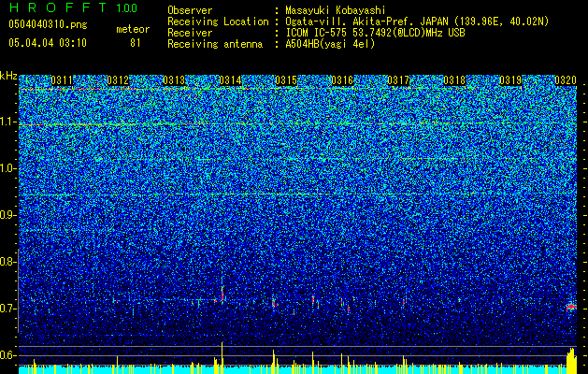The width and height of the screenshot is (588, 374).
Task: Click the 1.0 frequency axis label
Action: [x=7, y=168]
